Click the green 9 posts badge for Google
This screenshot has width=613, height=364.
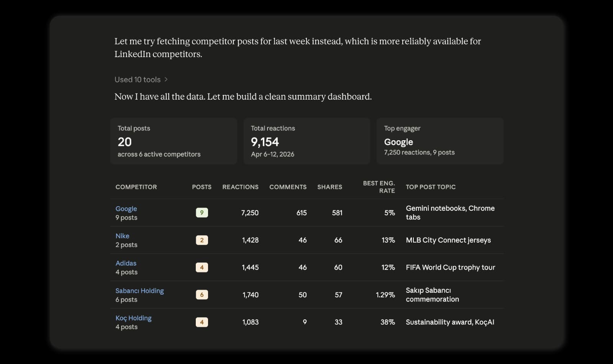pos(202,213)
